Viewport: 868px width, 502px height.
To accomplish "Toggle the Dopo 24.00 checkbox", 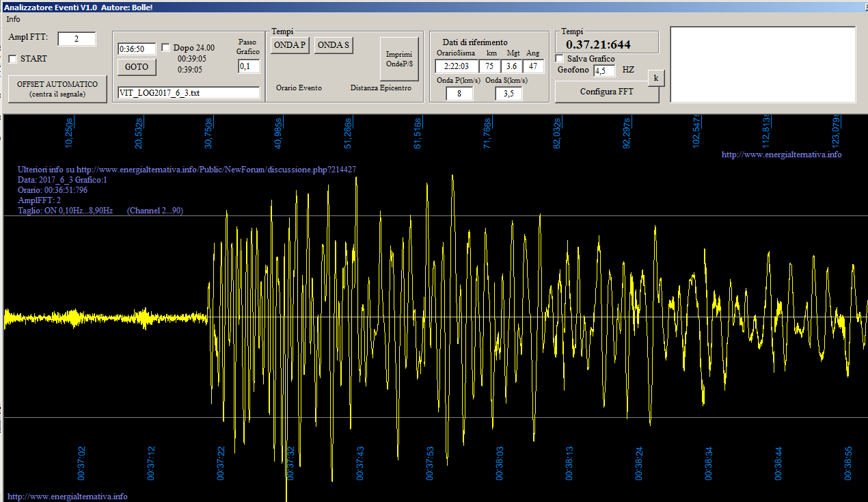I will (x=165, y=48).
